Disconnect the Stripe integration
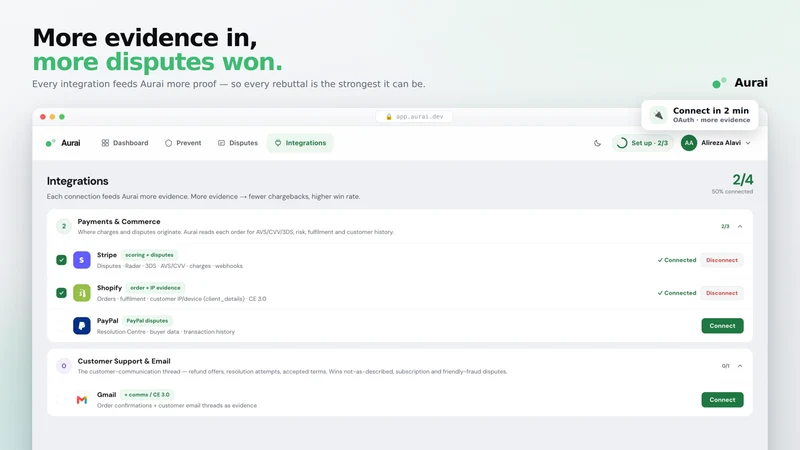The width and height of the screenshot is (800, 450). pos(721,260)
